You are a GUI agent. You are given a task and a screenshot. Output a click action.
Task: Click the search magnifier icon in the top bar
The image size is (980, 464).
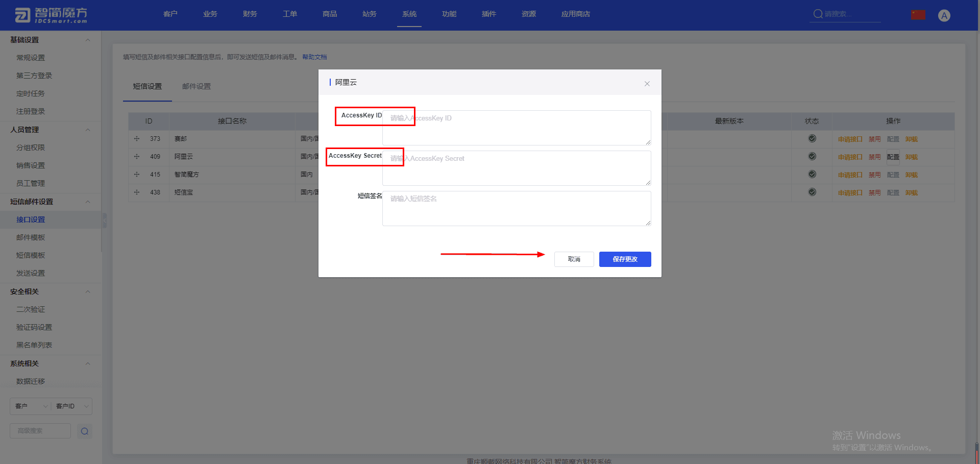[818, 14]
